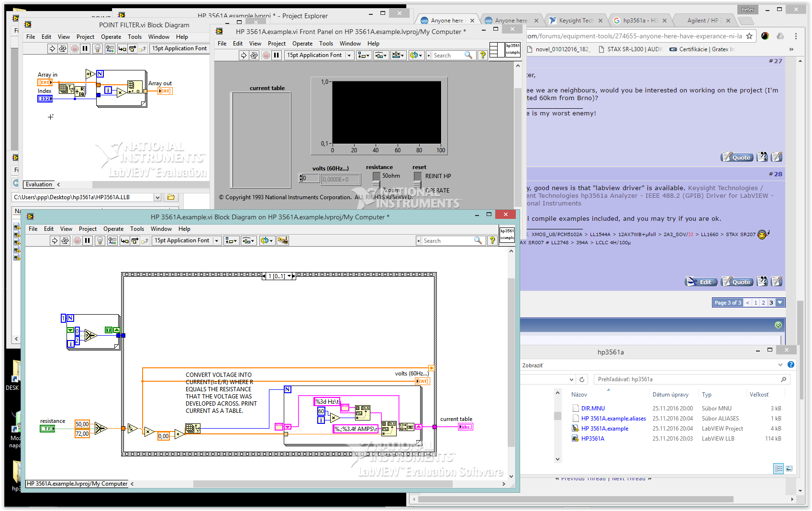Viewport: 812px width, 511px height.
Task: Click Quote button on post #28
Action: click(737, 282)
